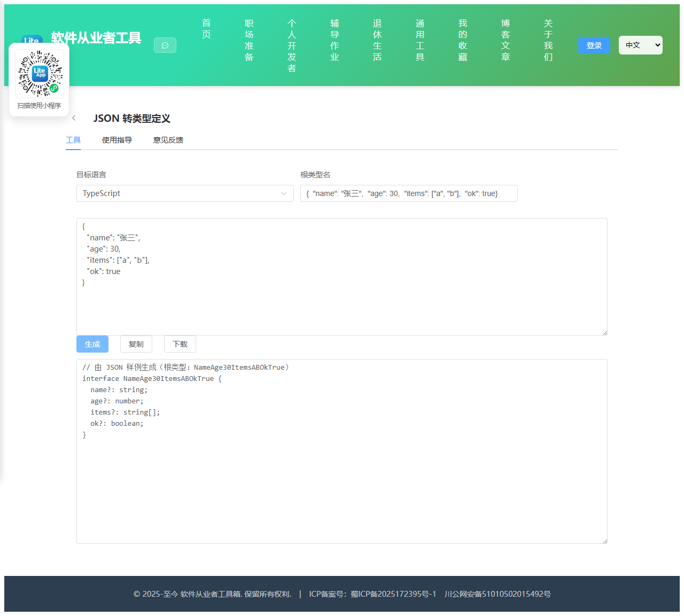Click the 川公网安备51010502015492号 link

(x=498, y=594)
